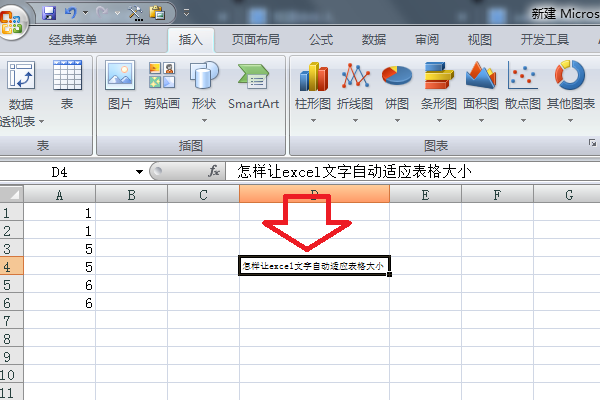The height and width of the screenshot is (400, 600).
Task: Select column B header
Action: click(132, 195)
